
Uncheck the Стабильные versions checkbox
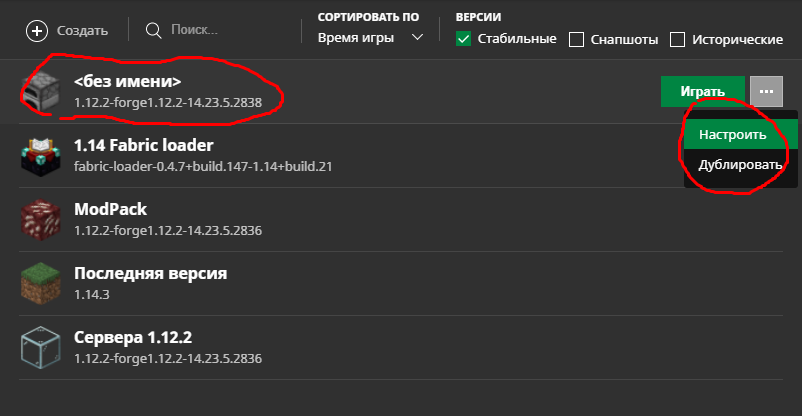[x=464, y=40]
